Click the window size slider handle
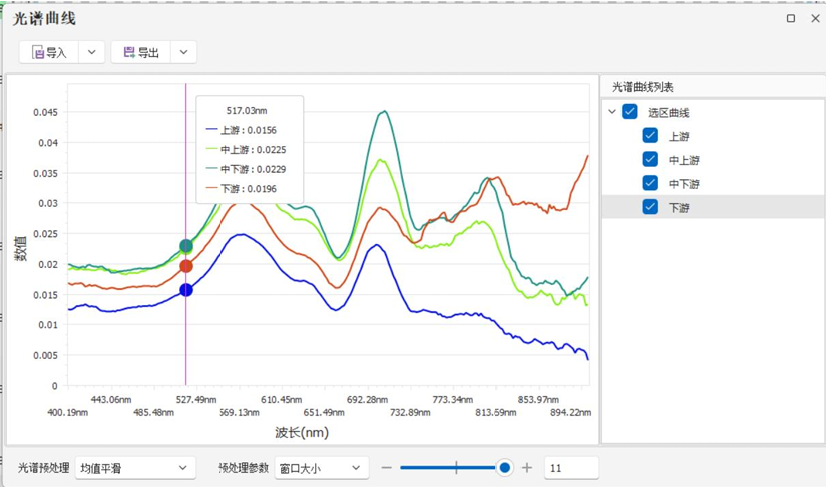 click(x=505, y=468)
